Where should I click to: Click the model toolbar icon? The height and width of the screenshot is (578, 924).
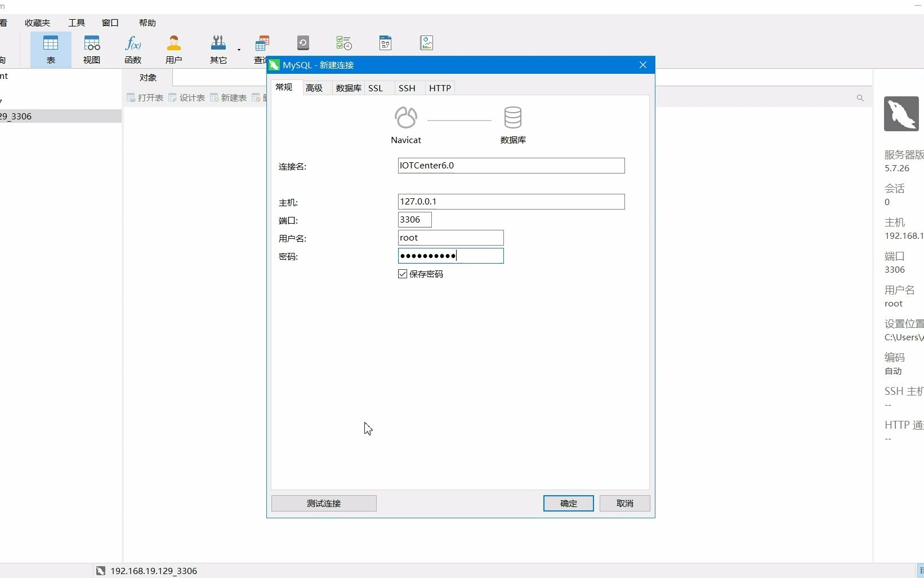pyautogui.click(x=386, y=43)
